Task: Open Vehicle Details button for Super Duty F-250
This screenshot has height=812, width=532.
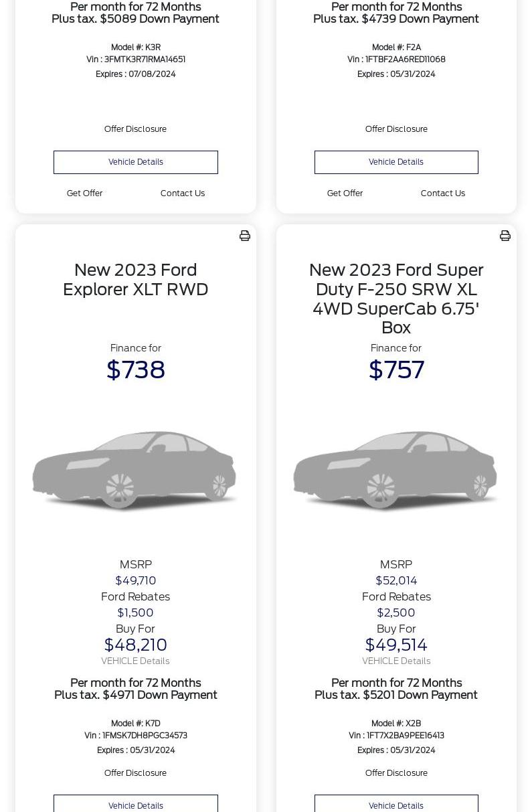Action: click(396, 805)
